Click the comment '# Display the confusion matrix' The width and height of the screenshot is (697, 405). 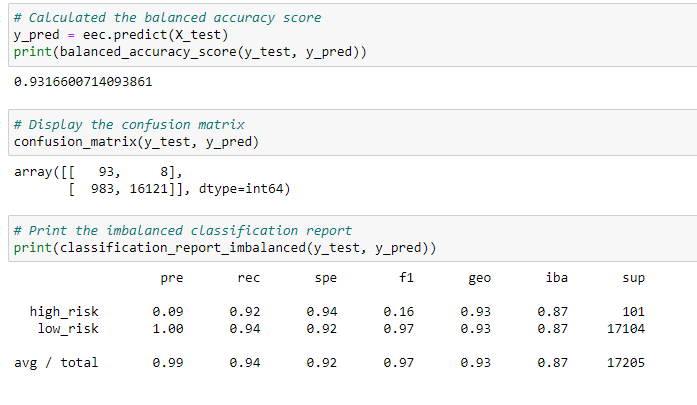[x=129, y=124]
